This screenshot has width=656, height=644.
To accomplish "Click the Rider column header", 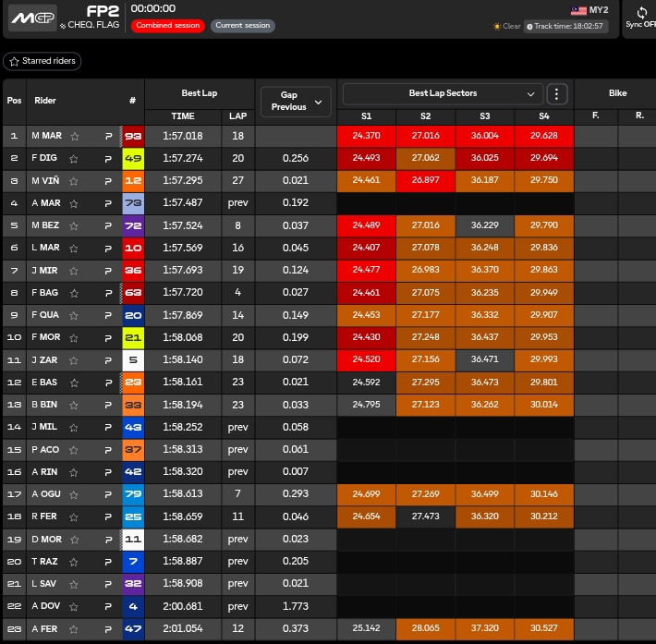I will click(45, 101).
